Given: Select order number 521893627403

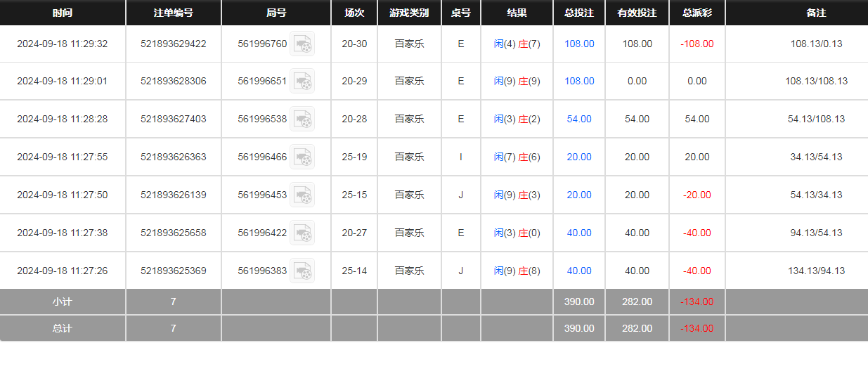Looking at the screenshot, I should click(x=174, y=119).
